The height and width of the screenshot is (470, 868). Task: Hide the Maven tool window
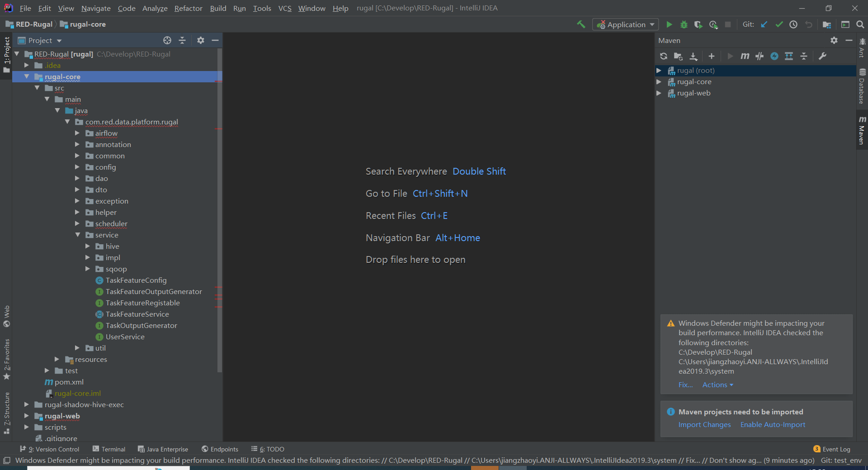(849, 40)
